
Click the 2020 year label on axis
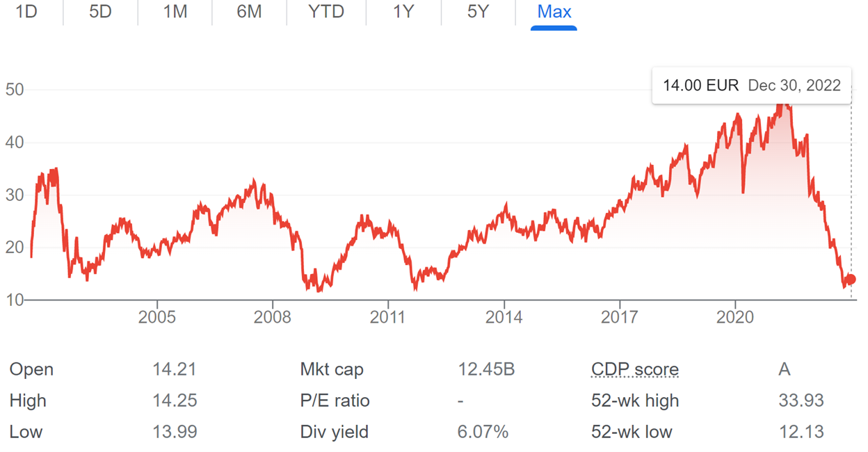click(x=737, y=317)
